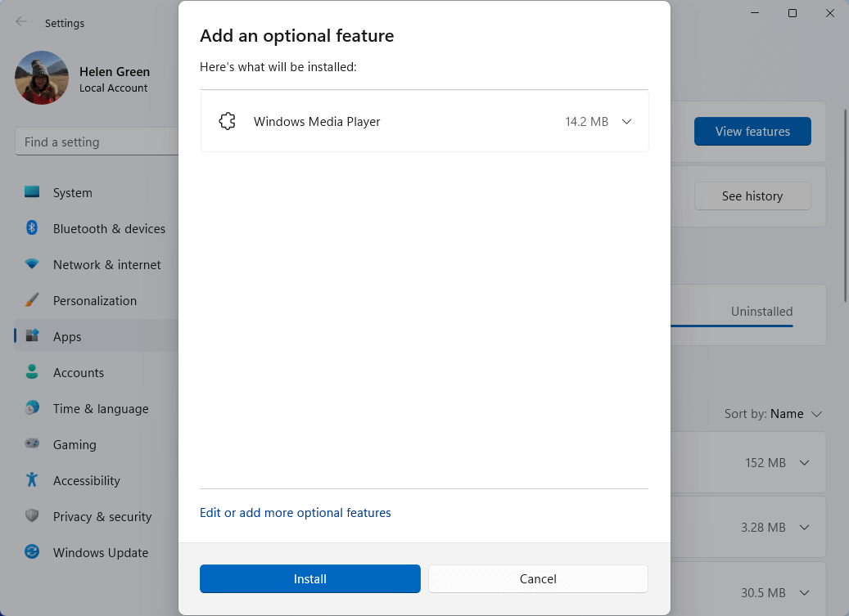849x616 pixels.
Task: Open System settings category
Action: 96,192
